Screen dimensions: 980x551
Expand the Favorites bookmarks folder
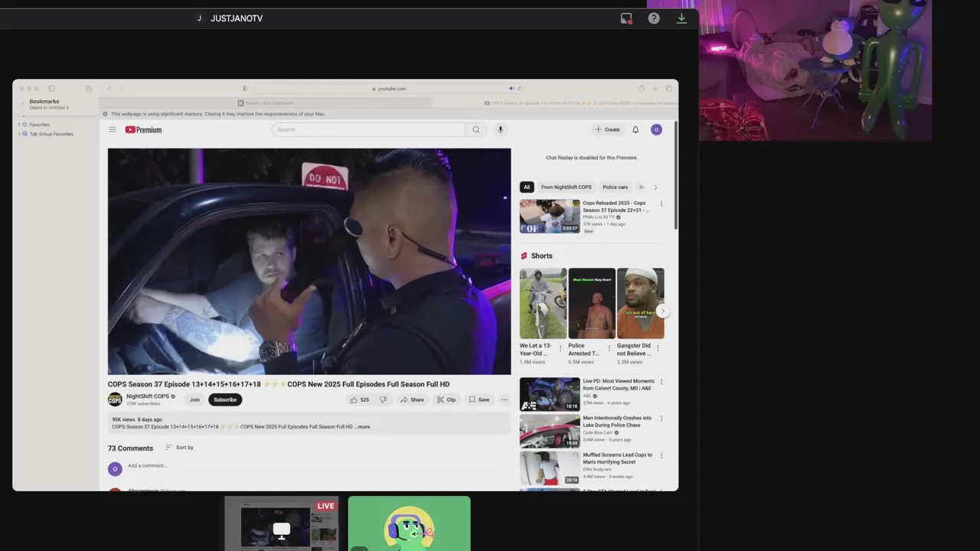coord(19,124)
